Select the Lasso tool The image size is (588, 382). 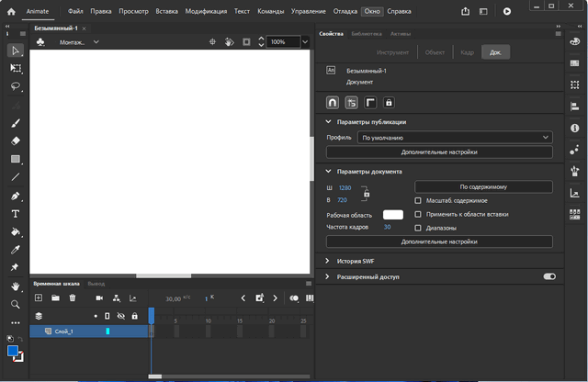[16, 85]
